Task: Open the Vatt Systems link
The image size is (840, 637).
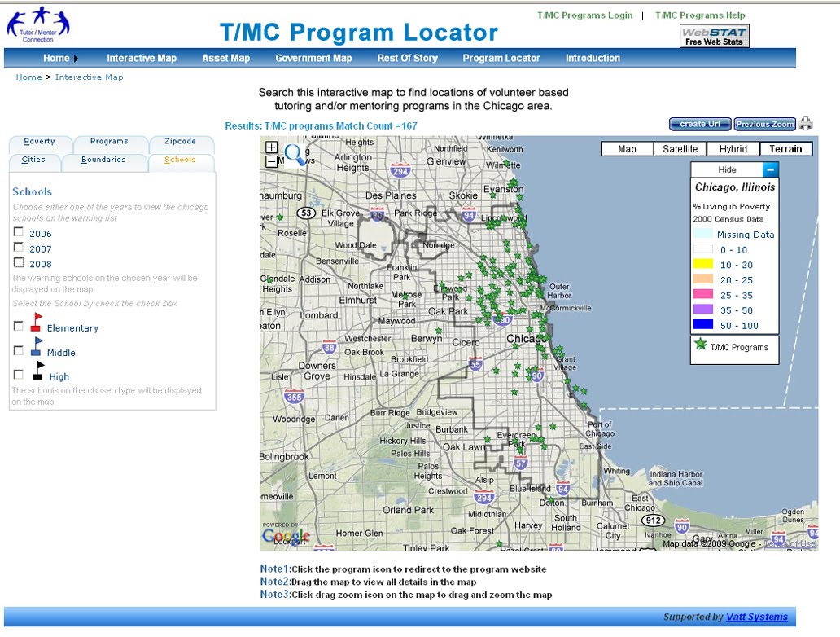Action: [x=756, y=617]
